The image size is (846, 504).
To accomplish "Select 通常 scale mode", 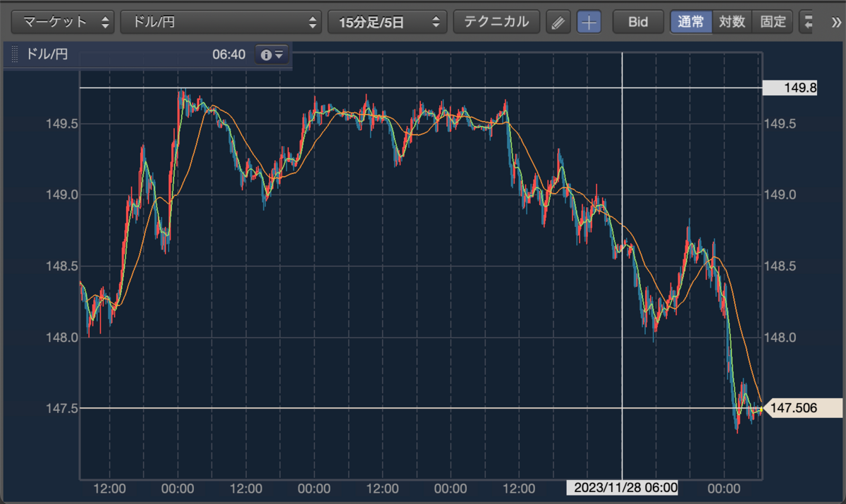I will pyautogui.click(x=691, y=22).
